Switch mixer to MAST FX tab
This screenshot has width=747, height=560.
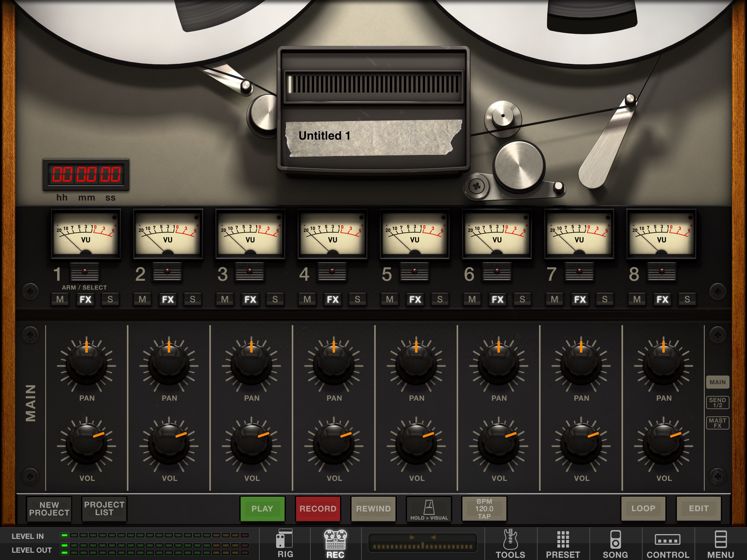(717, 423)
